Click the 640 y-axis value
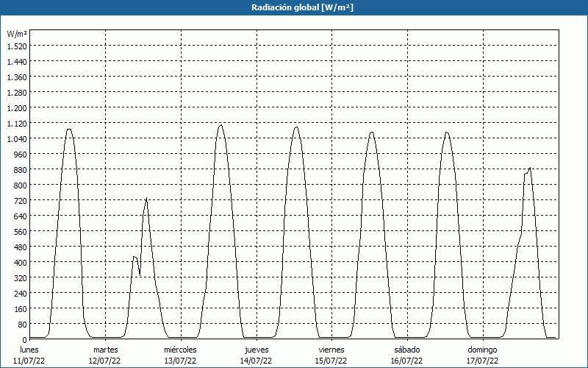 coord(20,216)
